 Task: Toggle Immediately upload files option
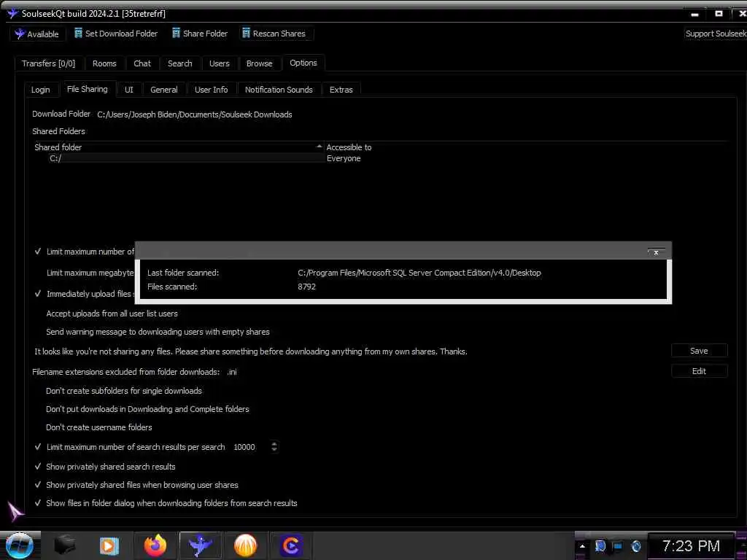(x=38, y=294)
